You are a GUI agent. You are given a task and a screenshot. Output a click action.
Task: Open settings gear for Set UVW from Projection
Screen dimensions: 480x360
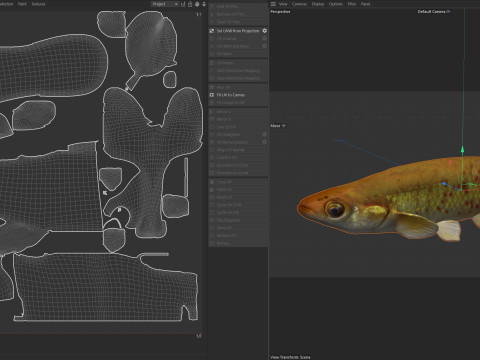[265, 31]
